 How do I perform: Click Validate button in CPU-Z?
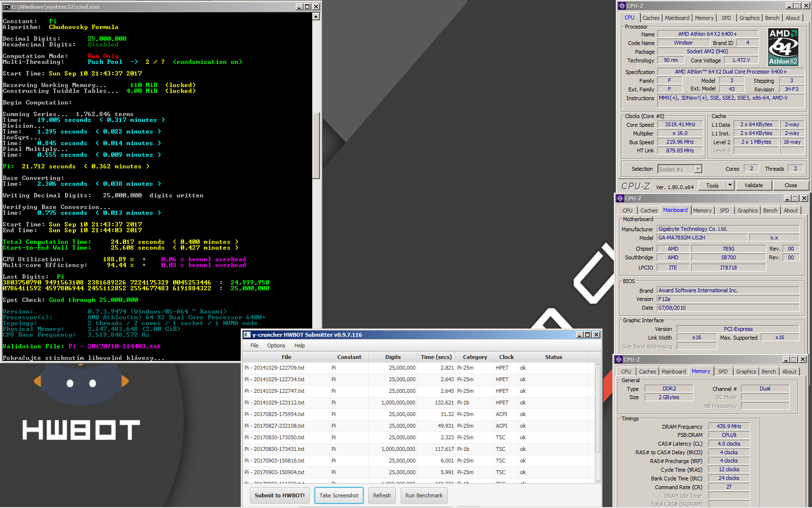click(x=754, y=185)
